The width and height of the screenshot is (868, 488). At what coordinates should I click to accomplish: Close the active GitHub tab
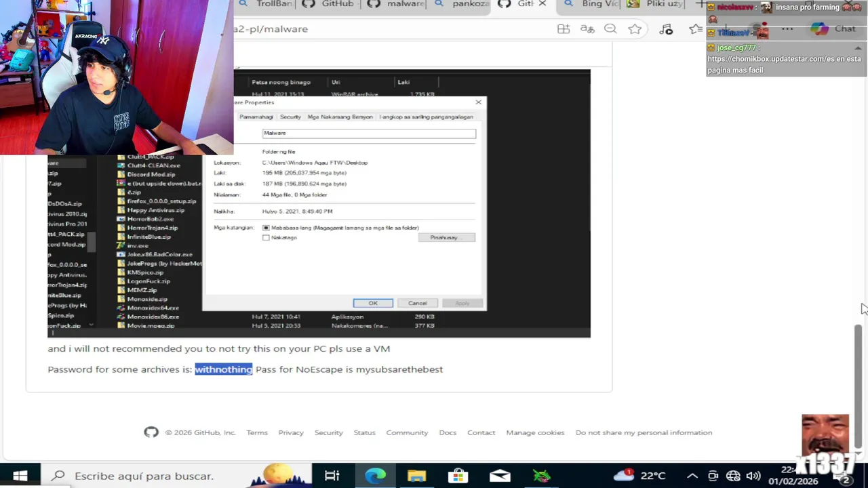pyautogui.click(x=542, y=4)
